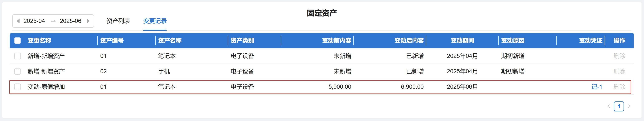Click 删除 for the 手机 row
Image resolution: width=644 pixels, height=121 pixels.
tap(619, 71)
